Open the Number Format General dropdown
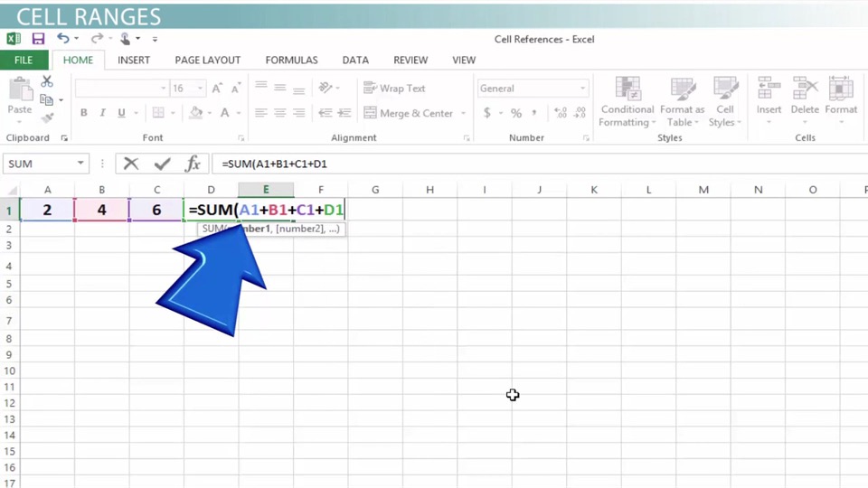 point(582,89)
